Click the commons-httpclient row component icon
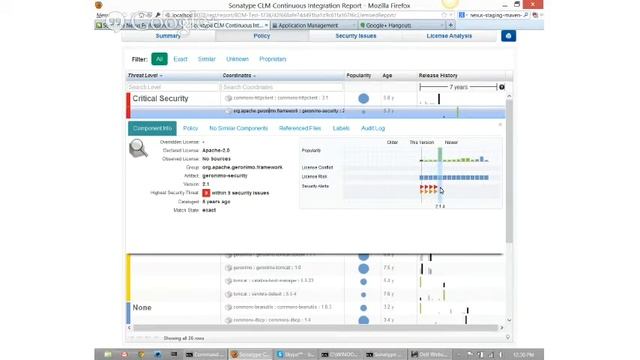This screenshot has height=360, width=640. tap(229, 98)
